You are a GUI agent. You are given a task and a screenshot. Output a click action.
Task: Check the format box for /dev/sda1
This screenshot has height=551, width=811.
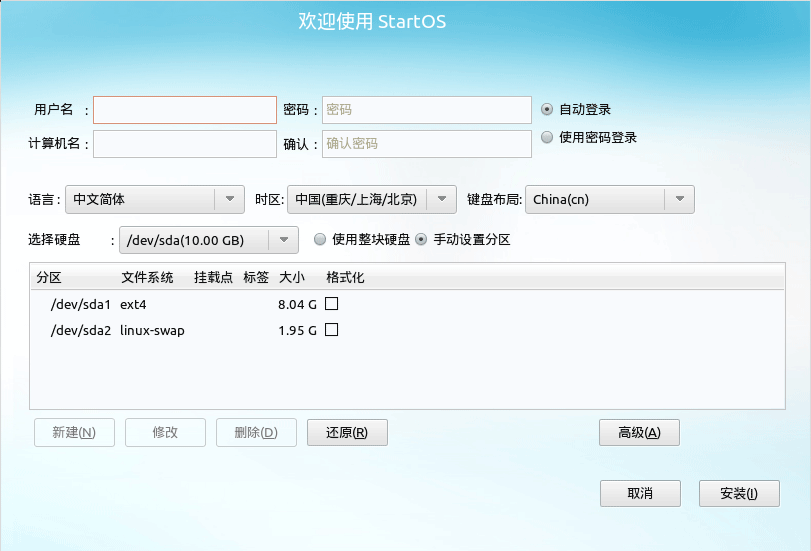click(332, 304)
